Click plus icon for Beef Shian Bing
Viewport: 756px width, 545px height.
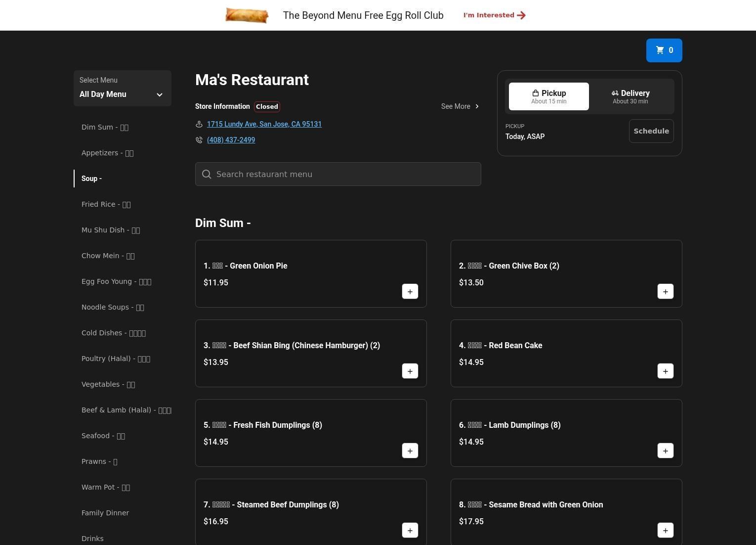pos(410,371)
